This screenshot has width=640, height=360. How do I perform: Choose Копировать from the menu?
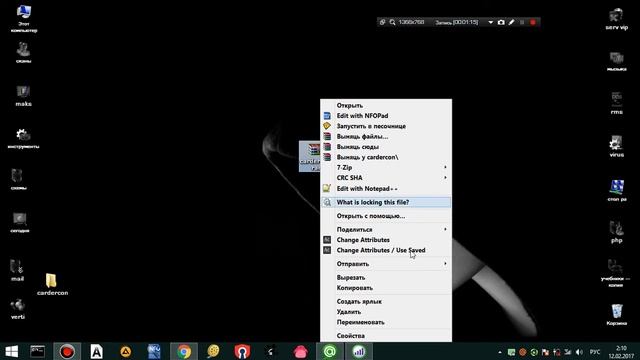pos(386,288)
